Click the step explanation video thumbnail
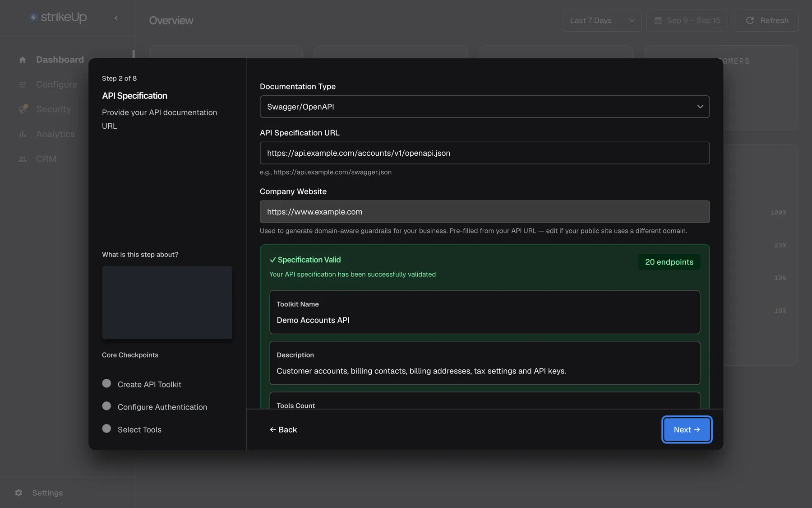 pos(167,303)
